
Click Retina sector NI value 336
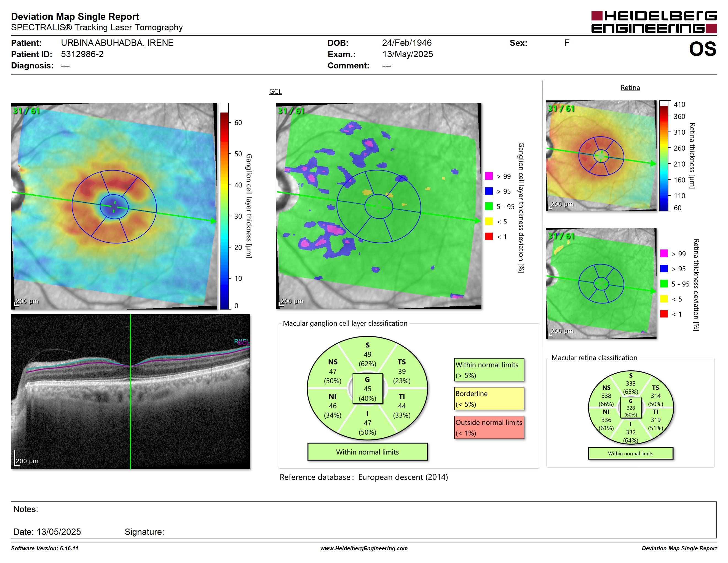tap(606, 420)
